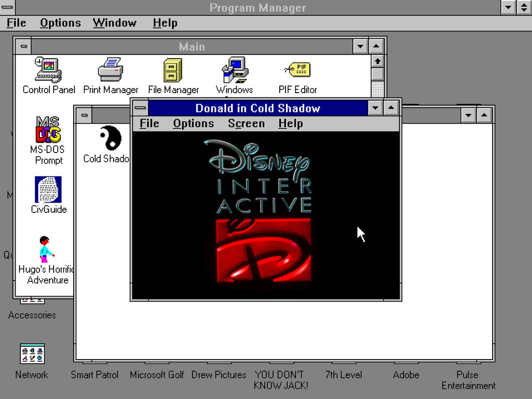The width and height of the screenshot is (532, 399).
Task: Click Program Manager's restore button
Action: [x=524, y=8]
